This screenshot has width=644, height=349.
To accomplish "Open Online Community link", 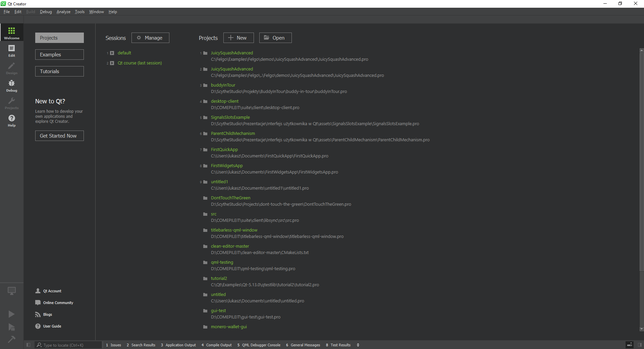I will 58,303.
